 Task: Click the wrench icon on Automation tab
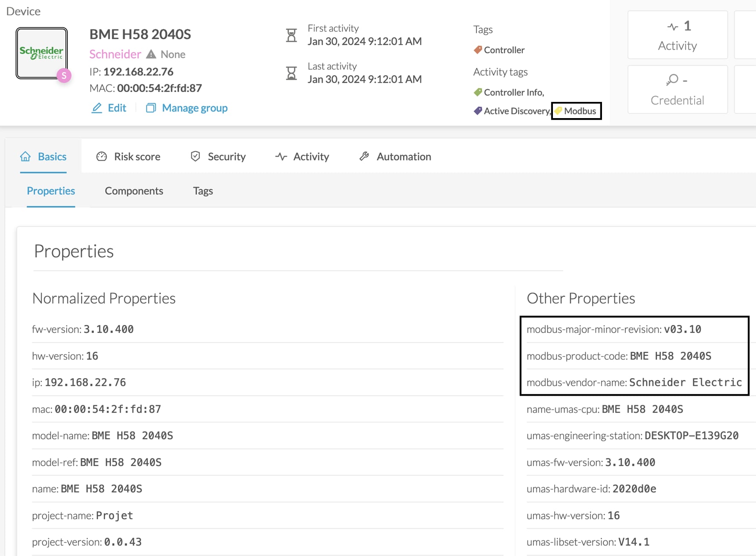[x=364, y=156]
